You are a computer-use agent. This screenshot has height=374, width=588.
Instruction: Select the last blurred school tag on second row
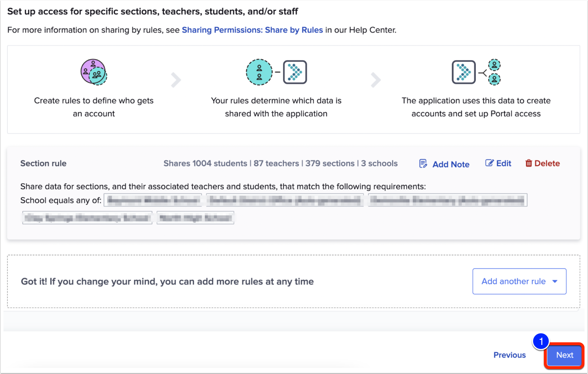click(195, 218)
